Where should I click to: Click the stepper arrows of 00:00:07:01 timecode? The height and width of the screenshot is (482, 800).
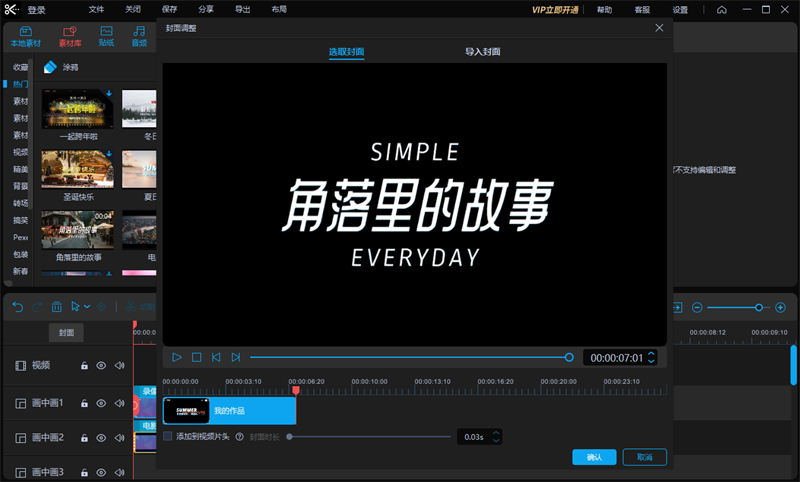[x=651, y=357]
